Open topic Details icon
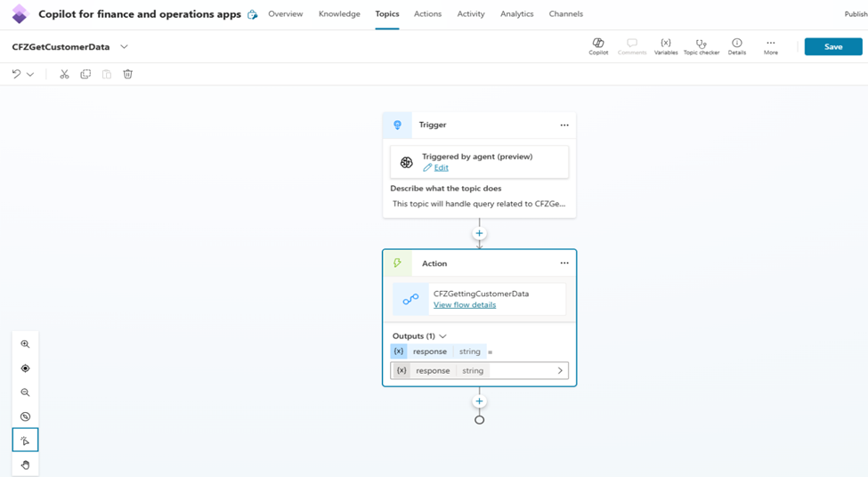 (x=737, y=46)
